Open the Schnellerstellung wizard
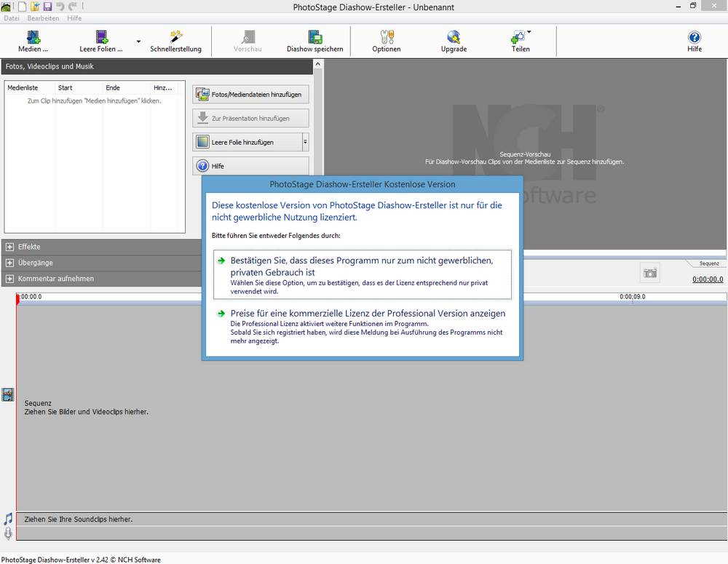This screenshot has width=728, height=564. tap(175, 37)
